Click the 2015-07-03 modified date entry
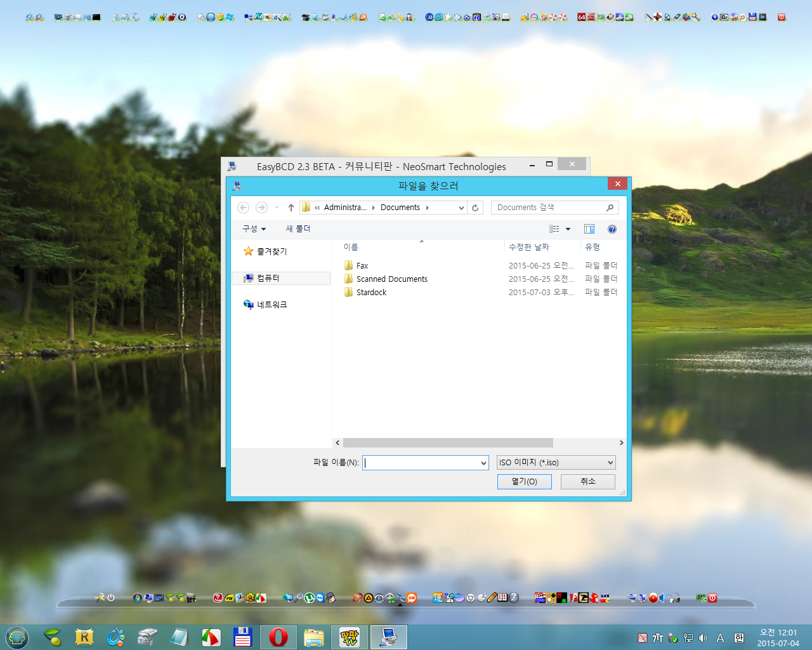This screenshot has height=650, width=812. [541, 292]
